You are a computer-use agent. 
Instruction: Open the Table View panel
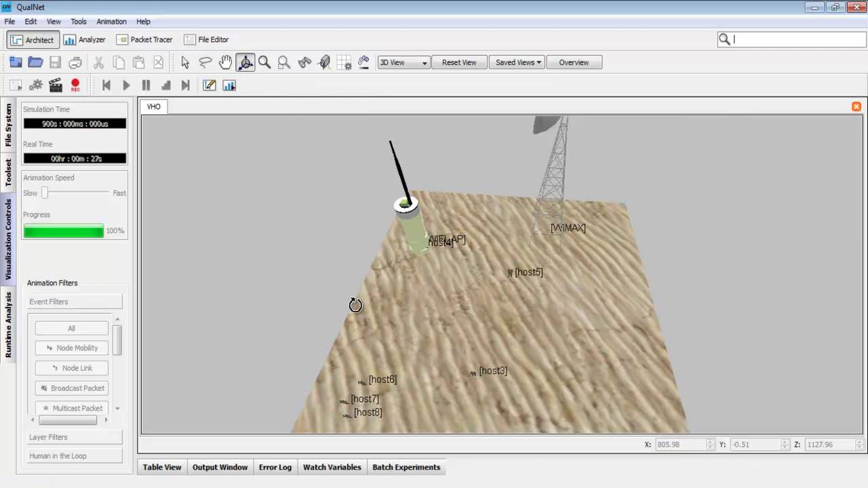(x=162, y=467)
